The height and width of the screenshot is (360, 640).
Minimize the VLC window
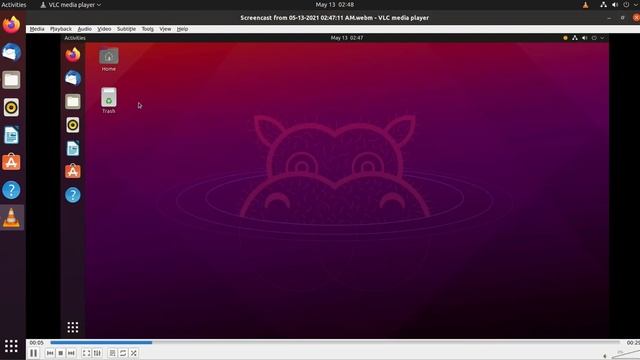609,18
